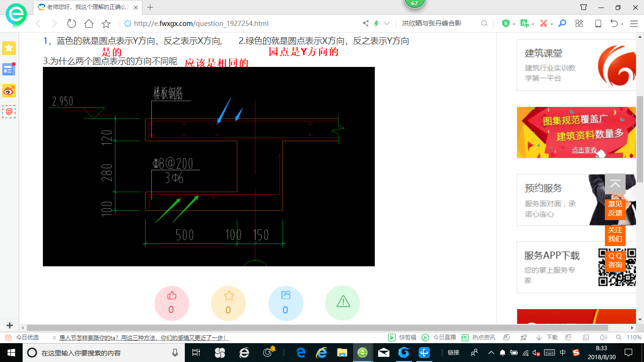The height and width of the screenshot is (362, 644).
Task: Expand address bar dropdown chevron
Action: coord(387,24)
